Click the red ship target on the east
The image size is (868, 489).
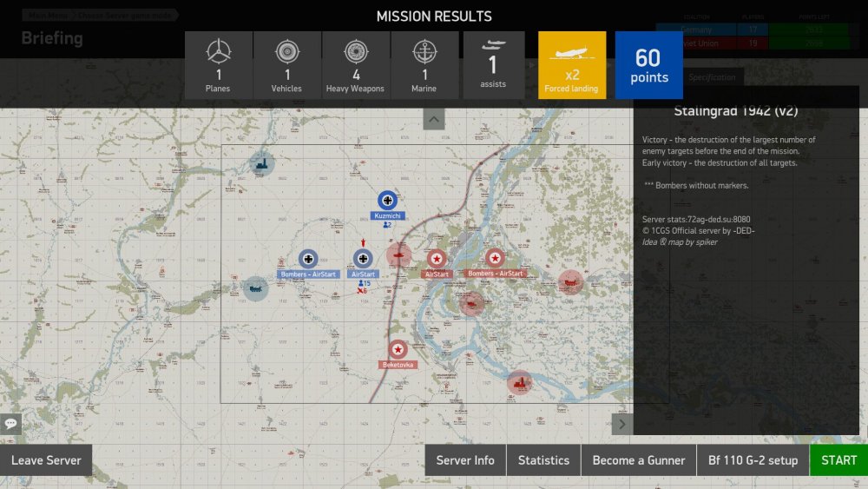570,282
